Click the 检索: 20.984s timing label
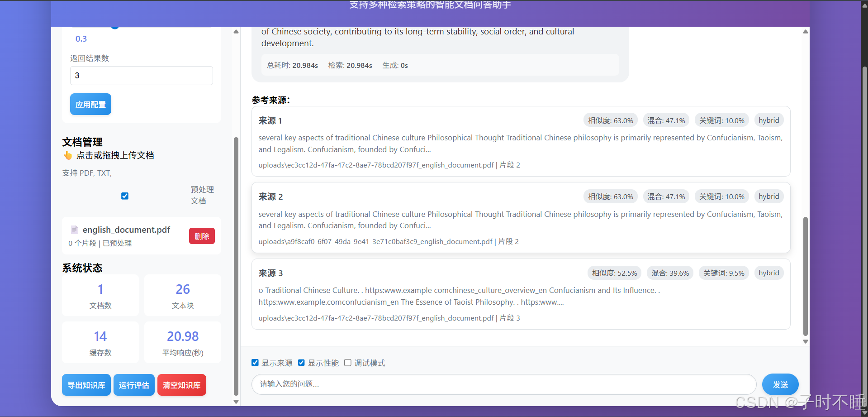 pos(350,65)
